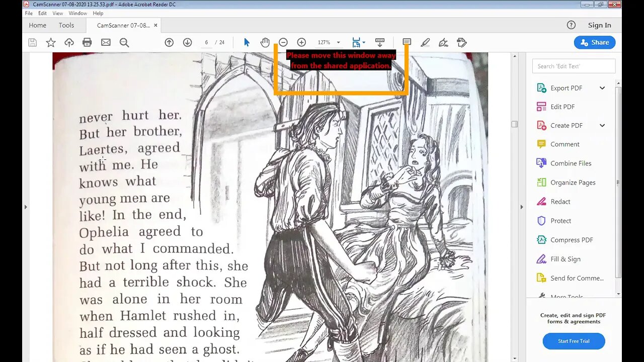This screenshot has height=362, width=644.
Task: Switch to the Tools tab
Action: click(x=66, y=25)
